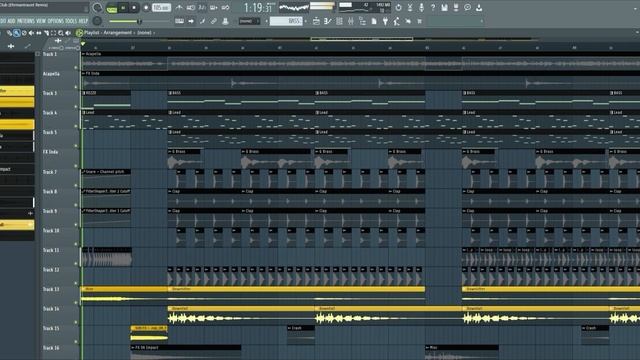This screenshot has width=640, height=360.
Task: Click the undo history circular-arrow icon
Action: coord(398,8)
